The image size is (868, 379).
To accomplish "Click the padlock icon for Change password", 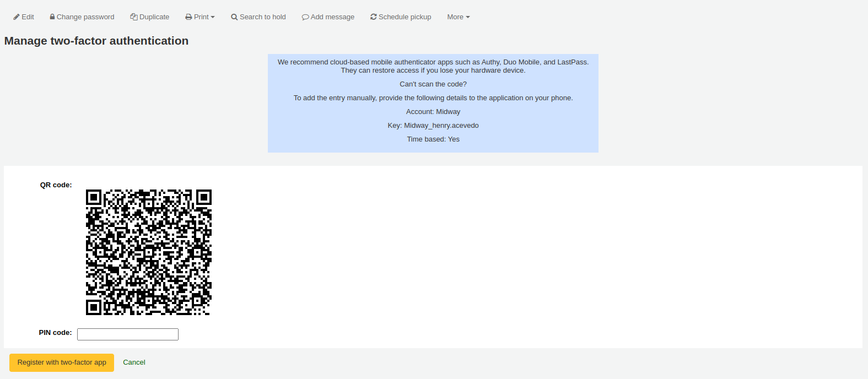I will point(52,17).
